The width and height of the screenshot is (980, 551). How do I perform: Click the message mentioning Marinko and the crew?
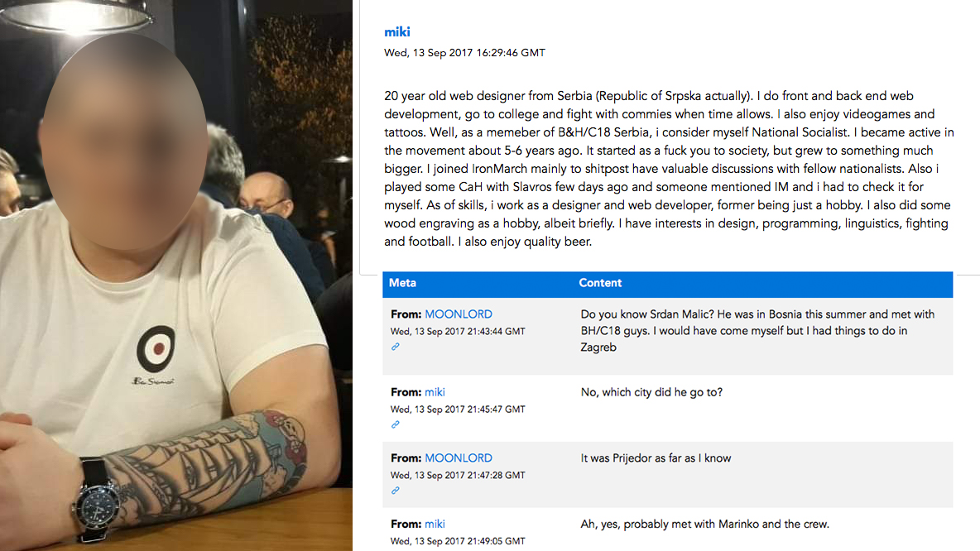(x=704, y=524)
